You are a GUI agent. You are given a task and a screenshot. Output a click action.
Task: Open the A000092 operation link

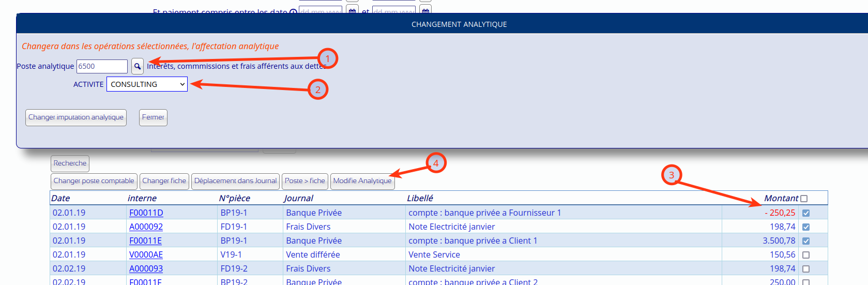pos(146,227)
